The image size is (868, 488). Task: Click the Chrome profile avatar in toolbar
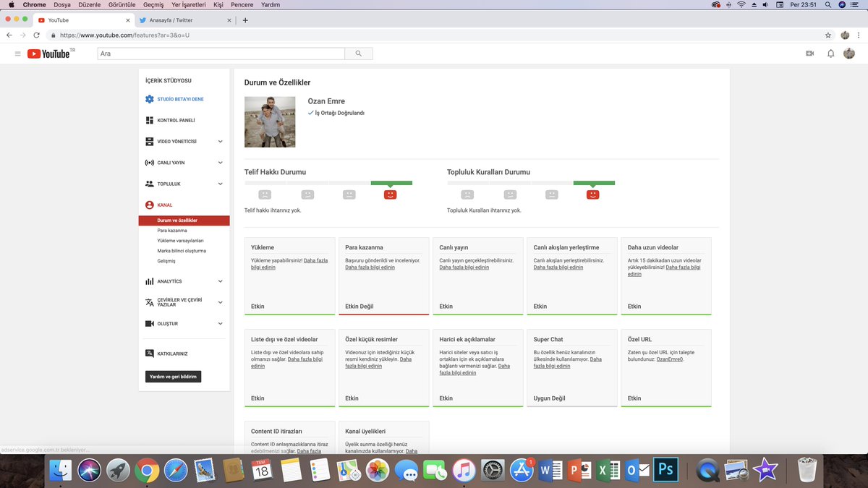pos(845,35)
